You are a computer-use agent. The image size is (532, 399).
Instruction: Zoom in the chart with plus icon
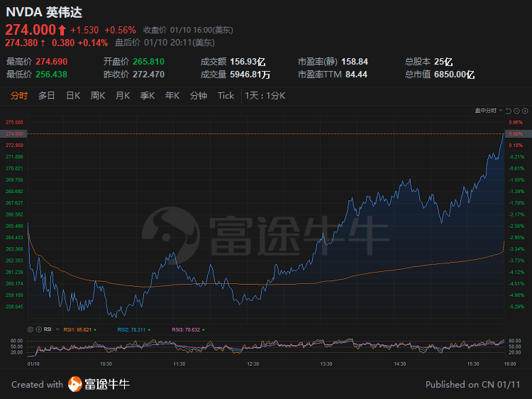coord(525,111)
